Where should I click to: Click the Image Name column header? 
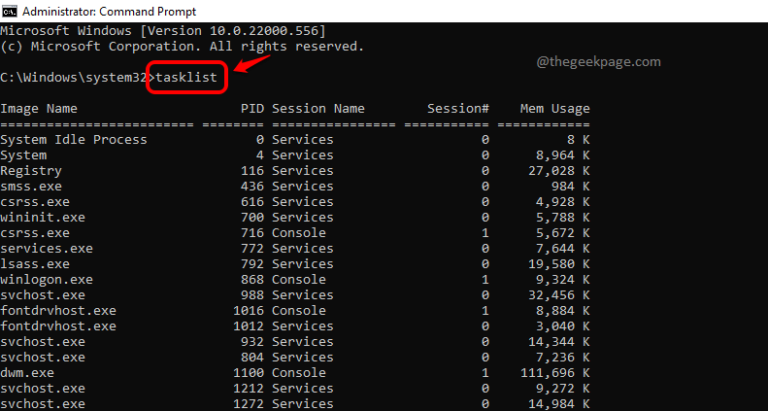tap(38, 108)
